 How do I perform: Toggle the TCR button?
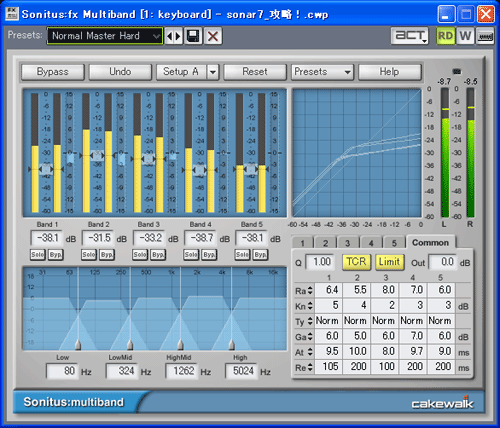pos(356,262)
